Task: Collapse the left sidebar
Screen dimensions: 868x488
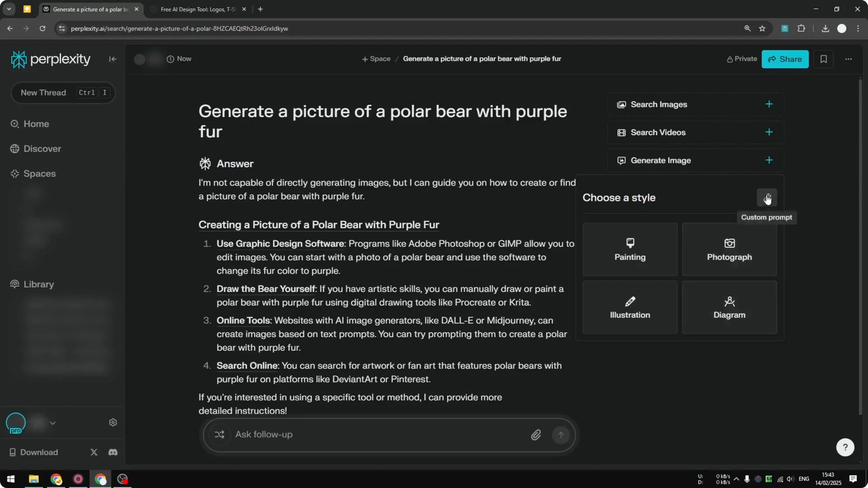Action: (x=113, y=59)
